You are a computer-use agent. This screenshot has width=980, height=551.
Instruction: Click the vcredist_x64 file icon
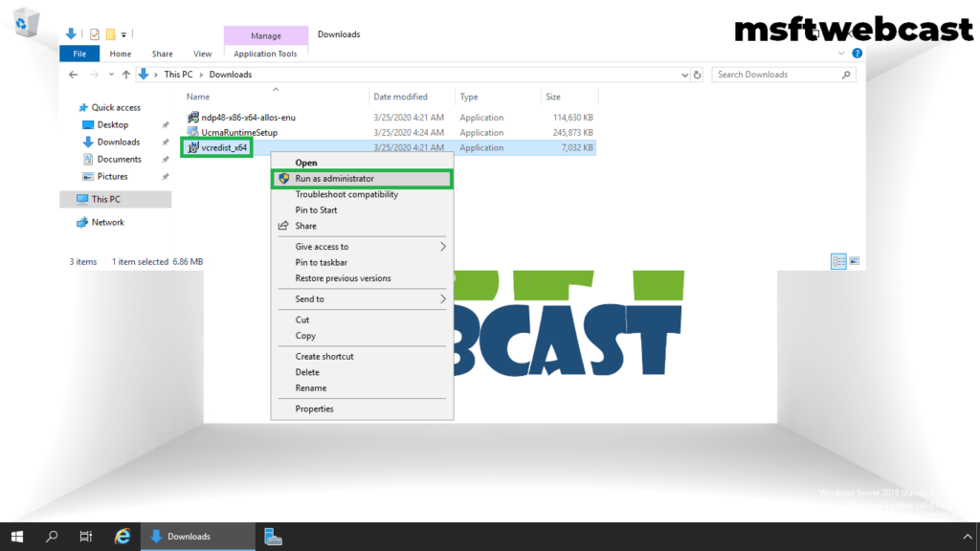click(192, 147)
